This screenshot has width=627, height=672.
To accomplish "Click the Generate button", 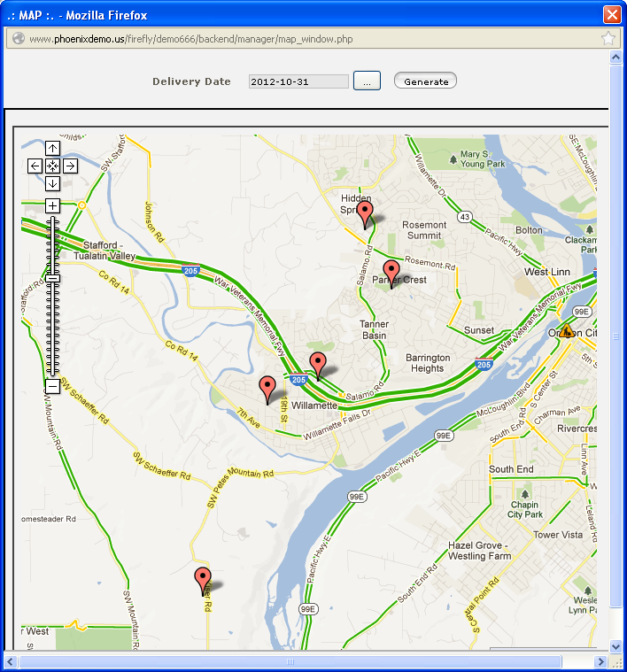I will (425, 81).
